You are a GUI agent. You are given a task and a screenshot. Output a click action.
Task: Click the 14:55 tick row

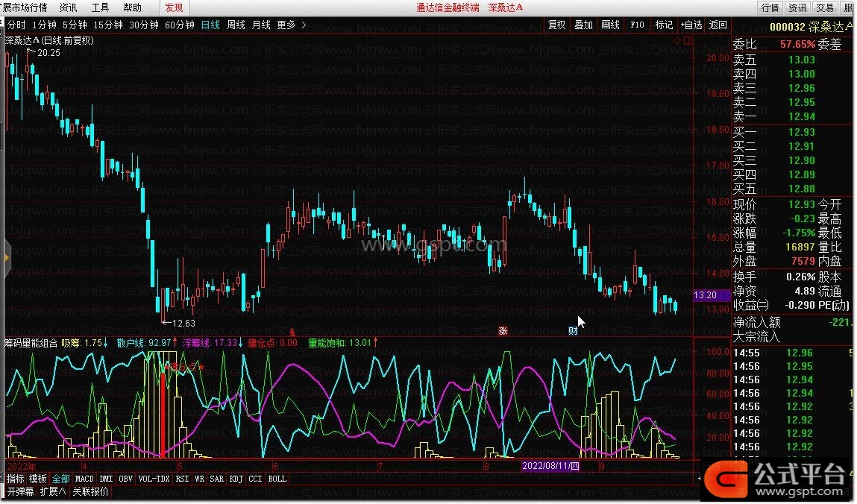click(x=793, y=353)
